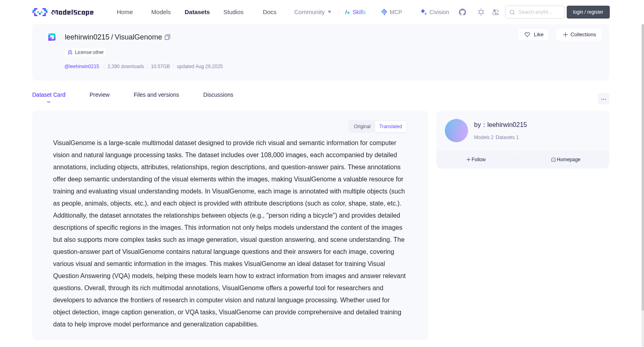Switch to Files and versions tab

(156, 95)
